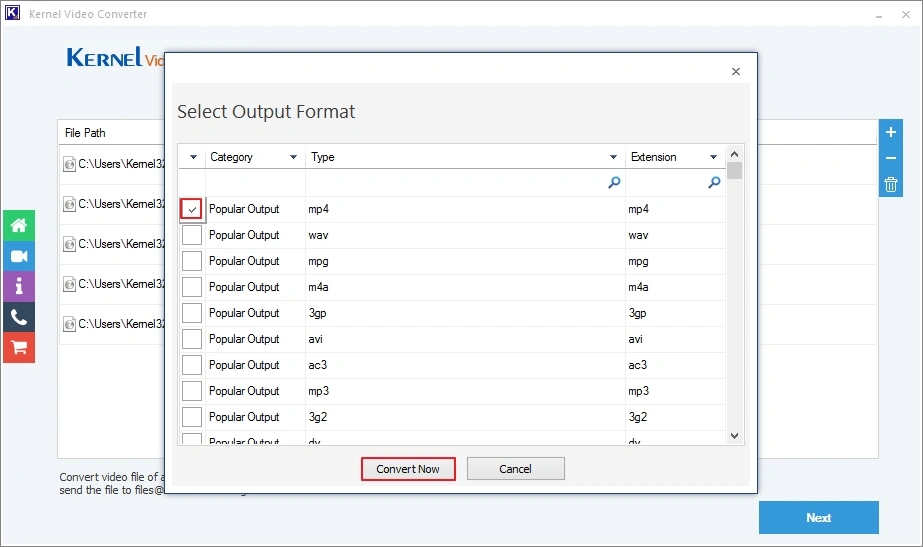923x547 pixels.
Task: Select the m4a type cell
Action: (465, 287)
